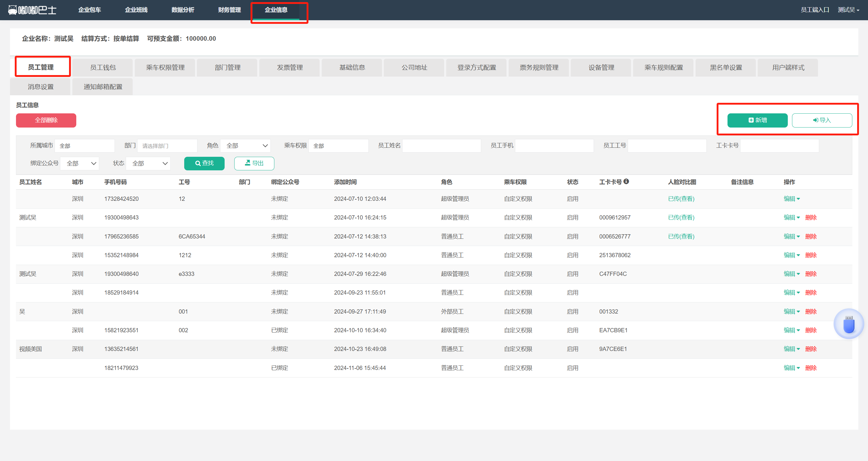Viewport: 868px width, 461px height.
Task: Click the 员工姓名 search input field
Action: coord(441,146)
